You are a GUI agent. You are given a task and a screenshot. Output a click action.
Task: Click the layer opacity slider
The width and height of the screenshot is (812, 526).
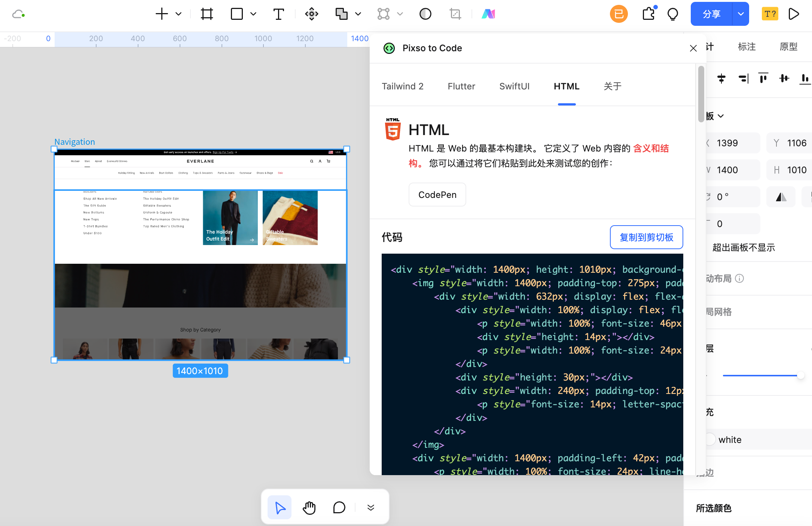pyautogui.click(x=763, y=376)
